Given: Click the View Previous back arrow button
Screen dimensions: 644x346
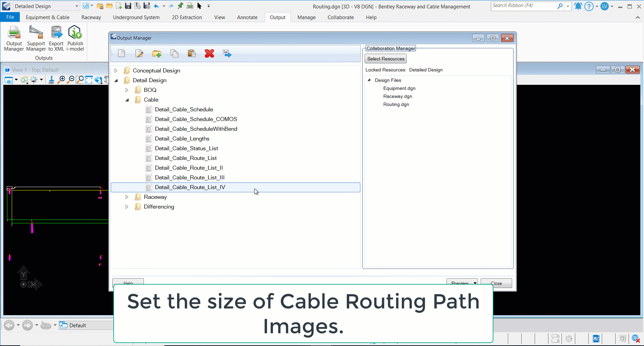Looking at the screenshot, I should pos(9,325).
